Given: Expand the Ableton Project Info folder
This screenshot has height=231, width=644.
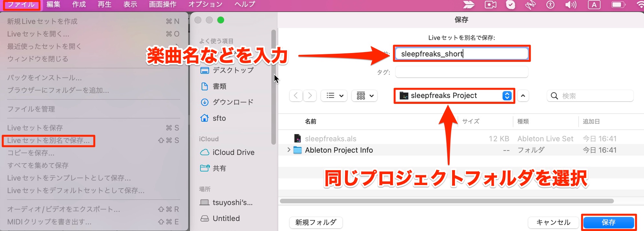Looking at the screenshot, I should 289,150.
